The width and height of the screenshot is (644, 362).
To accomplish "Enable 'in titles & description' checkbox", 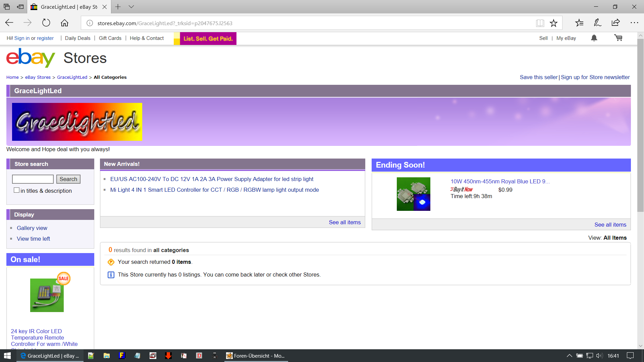I will point(16,190).
